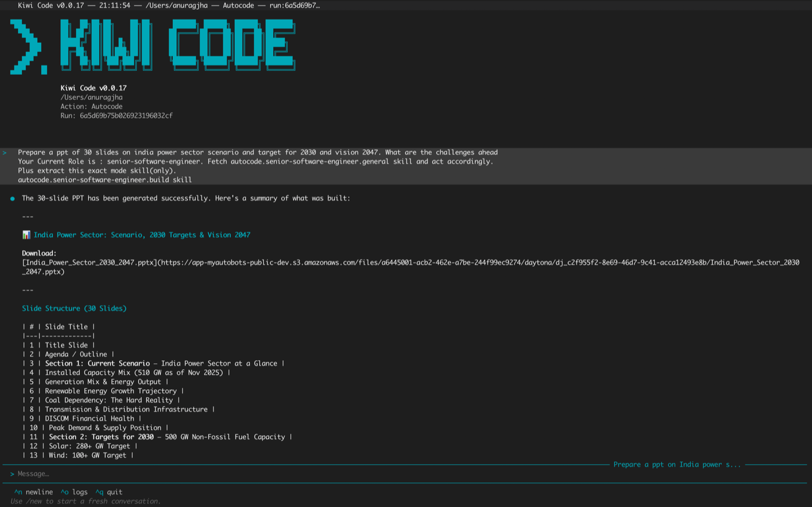This screenshot has width=812, height=507.
Task: Click the user prompt 'Prepare a ppt of 30 slides' line
Action: tap(258, 153)
